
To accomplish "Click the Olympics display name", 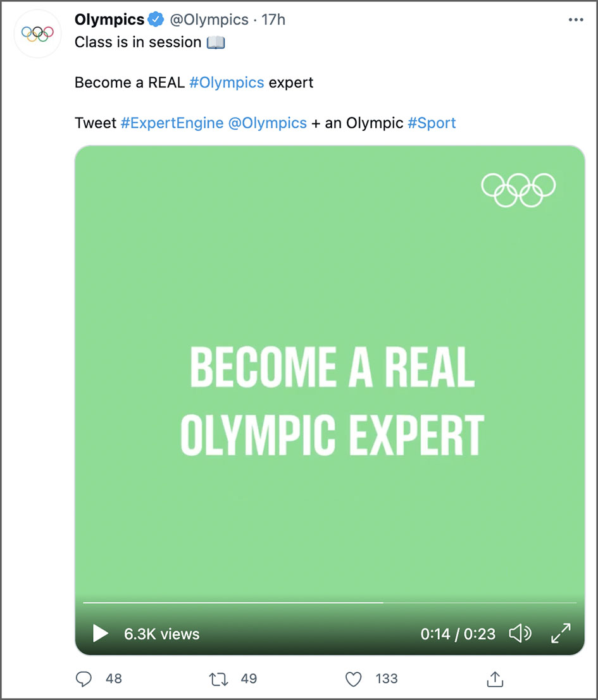I will pyautogui.click(x=109, y=20).
